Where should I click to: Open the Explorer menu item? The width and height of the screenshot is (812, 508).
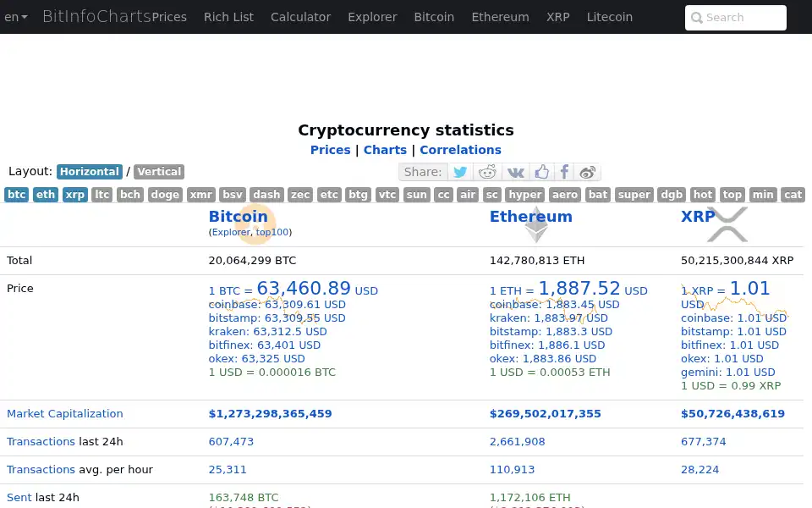[372, 17]
